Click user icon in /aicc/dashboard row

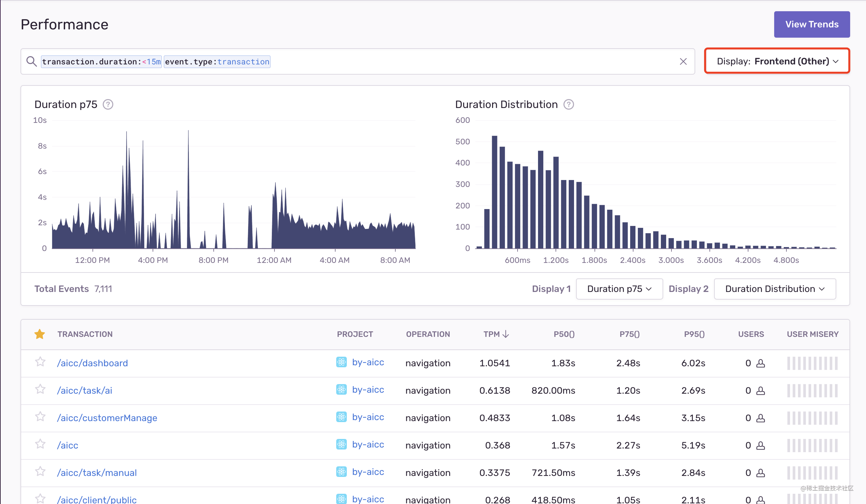761,363
